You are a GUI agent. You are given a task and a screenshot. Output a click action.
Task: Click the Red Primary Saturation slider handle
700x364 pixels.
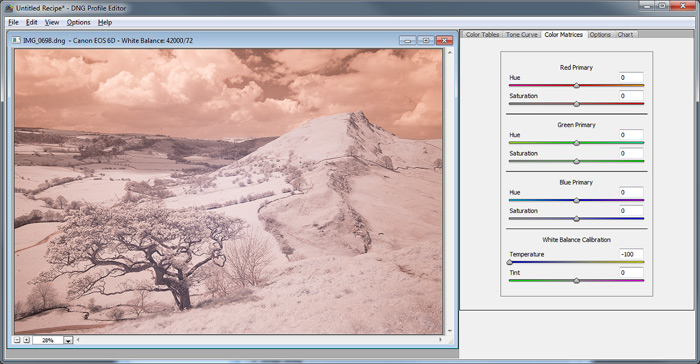[576, 104]
